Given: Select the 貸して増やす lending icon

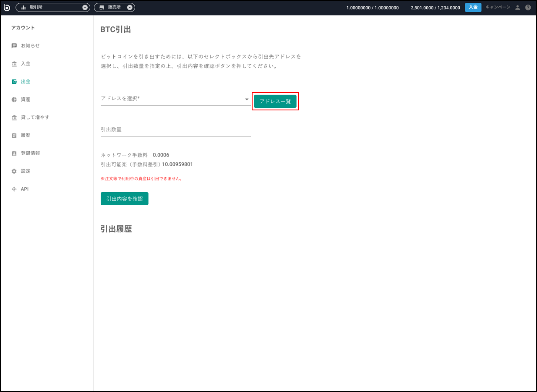Looking at the screenshot, I should [x=14, y=117].
